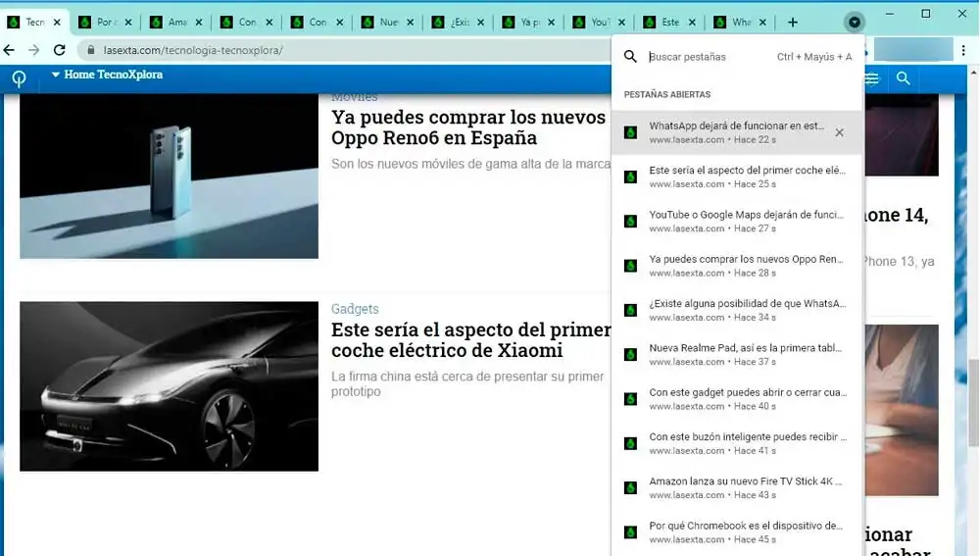Screen dimensions: 980x556
Task: Close the Este browser tab
Action: 692,23
